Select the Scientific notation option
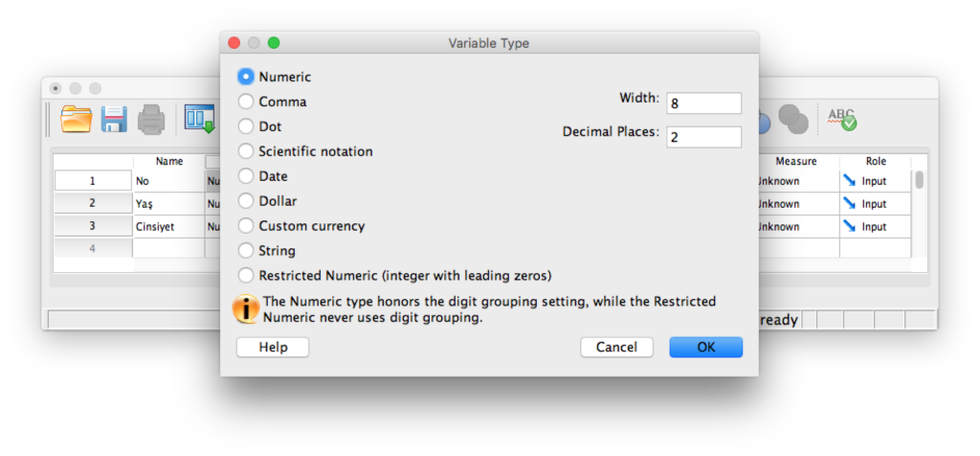The height and width of the screenshot is (456, 980). click(246, 151)
